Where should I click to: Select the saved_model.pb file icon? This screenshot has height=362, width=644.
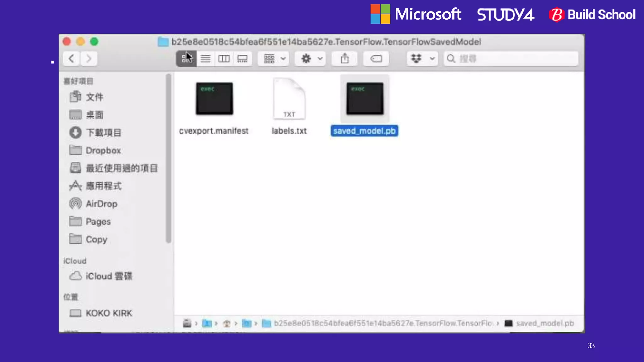[365, 99]
